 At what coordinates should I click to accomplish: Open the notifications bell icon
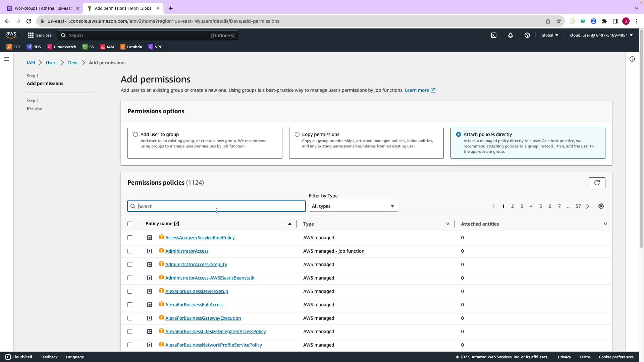511,35
